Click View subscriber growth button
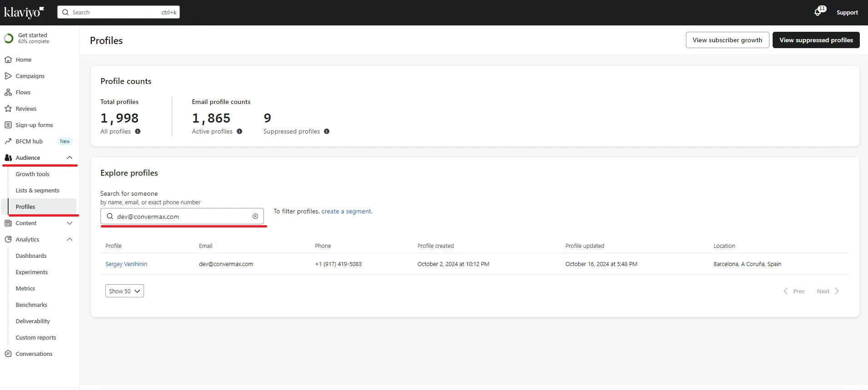 [727, 40]
